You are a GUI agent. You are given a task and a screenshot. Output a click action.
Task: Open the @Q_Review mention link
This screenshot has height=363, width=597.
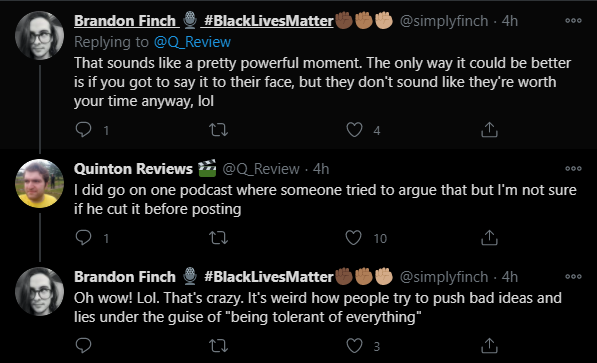click(192, 42)
